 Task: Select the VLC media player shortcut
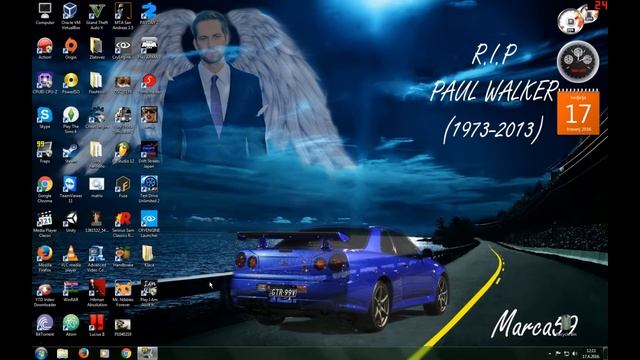71,258
